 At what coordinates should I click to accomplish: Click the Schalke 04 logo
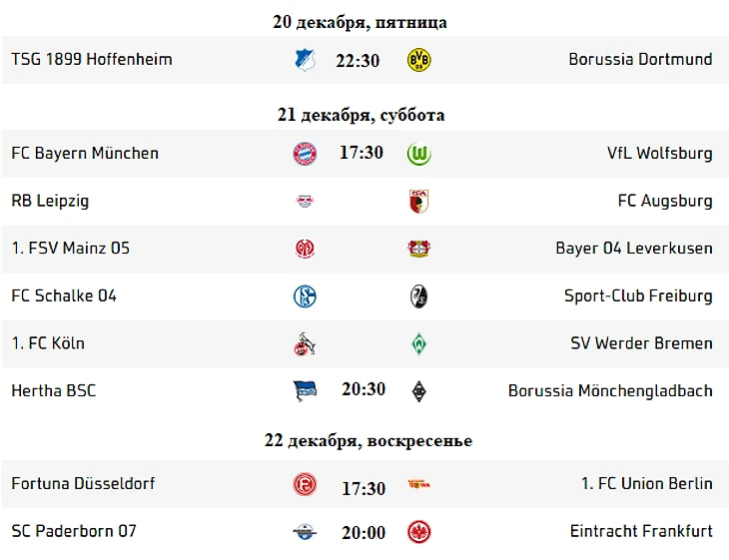(305, 296)
